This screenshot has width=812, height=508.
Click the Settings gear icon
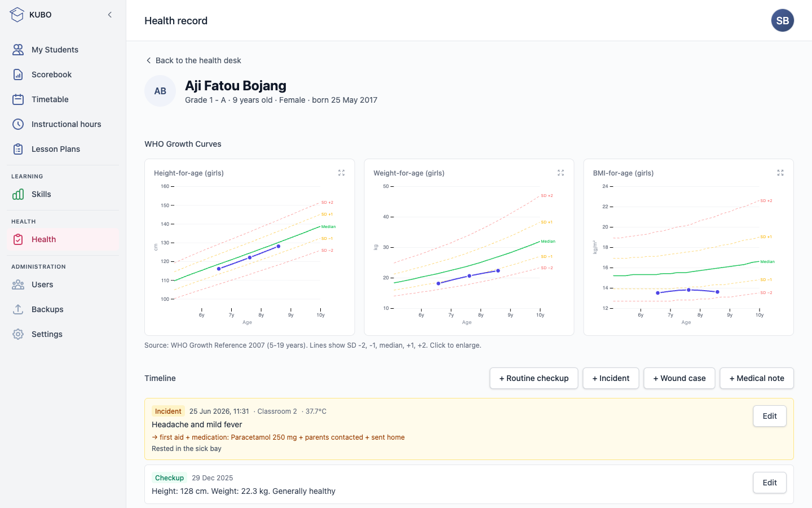pos(18,334)
